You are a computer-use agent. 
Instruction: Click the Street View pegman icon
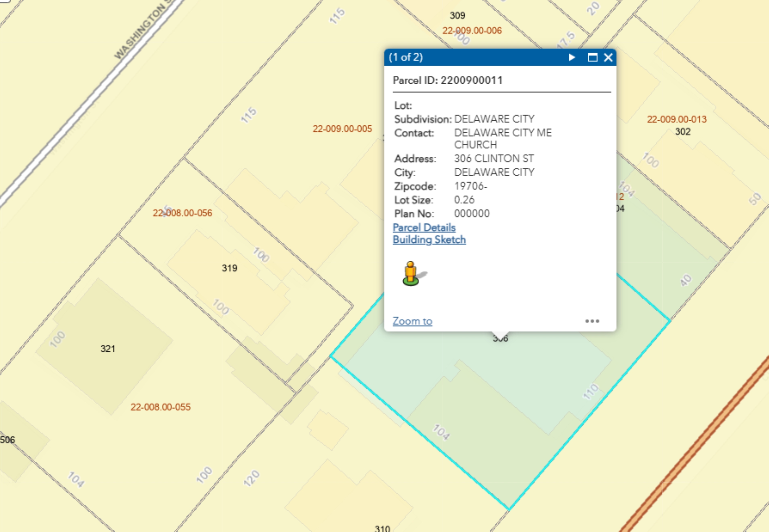[x=411, y=274]
